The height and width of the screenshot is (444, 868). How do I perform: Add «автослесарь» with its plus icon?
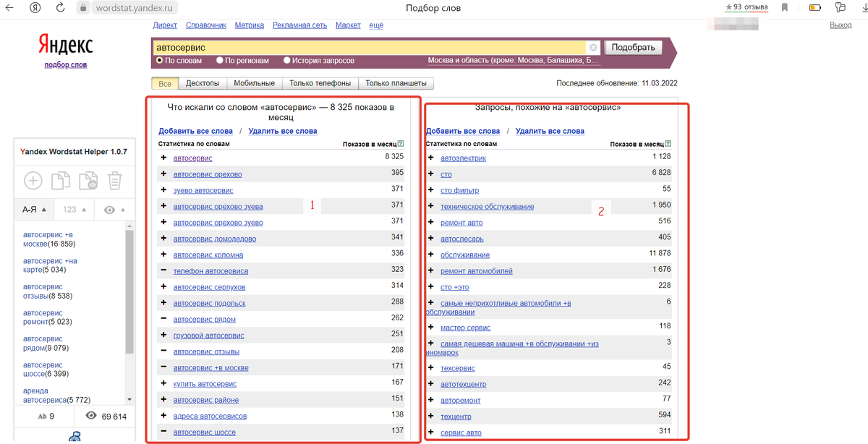tap(431, 239)
